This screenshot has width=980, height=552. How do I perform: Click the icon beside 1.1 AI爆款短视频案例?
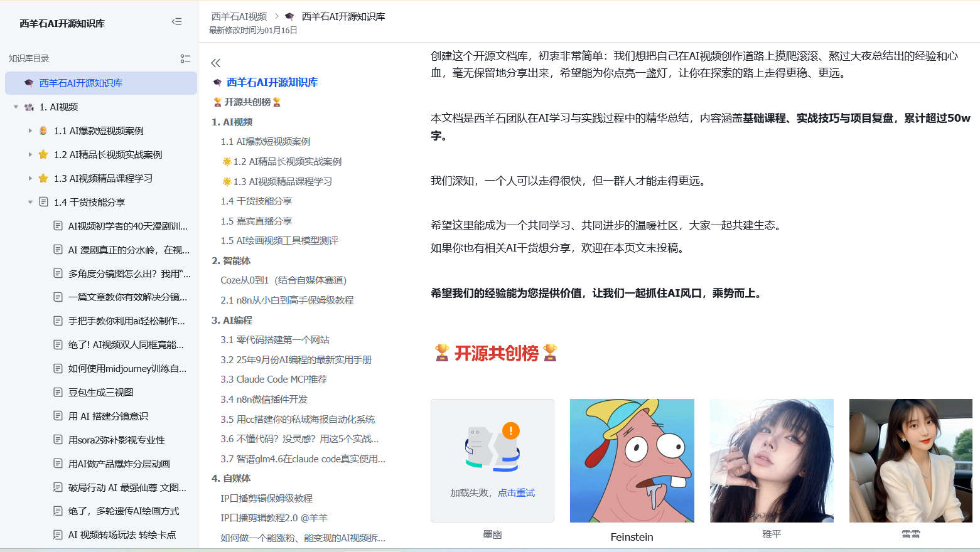(43, 130)
